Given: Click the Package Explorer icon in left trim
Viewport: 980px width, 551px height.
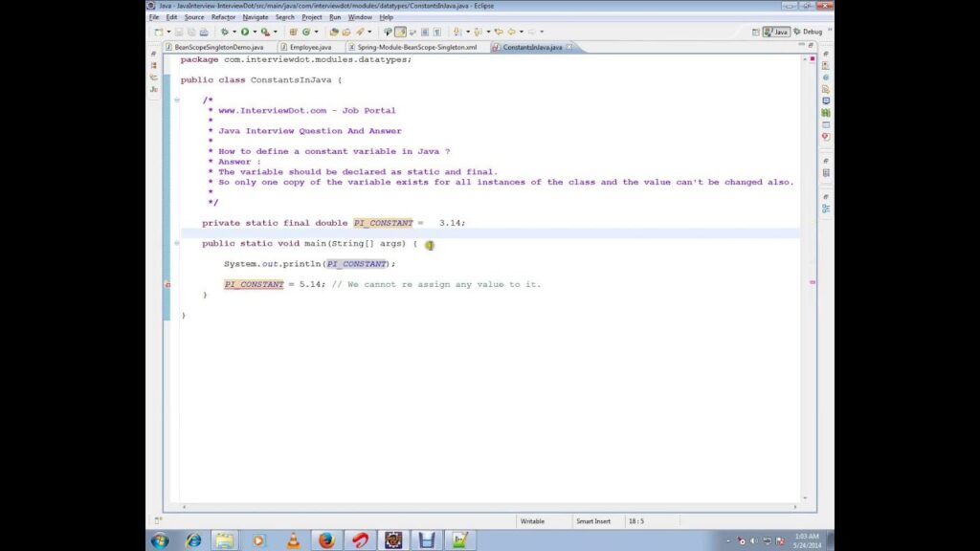Looking at the screenshot, I should point(154,66).
